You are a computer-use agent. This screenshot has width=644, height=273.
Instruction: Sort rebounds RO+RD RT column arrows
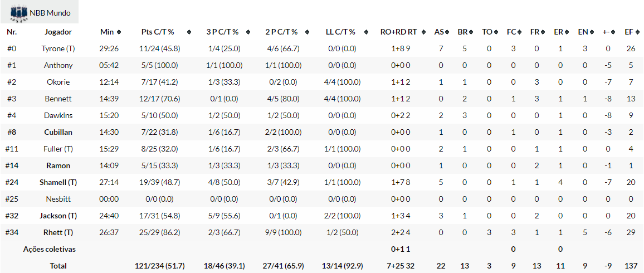(x=430, y=32)
